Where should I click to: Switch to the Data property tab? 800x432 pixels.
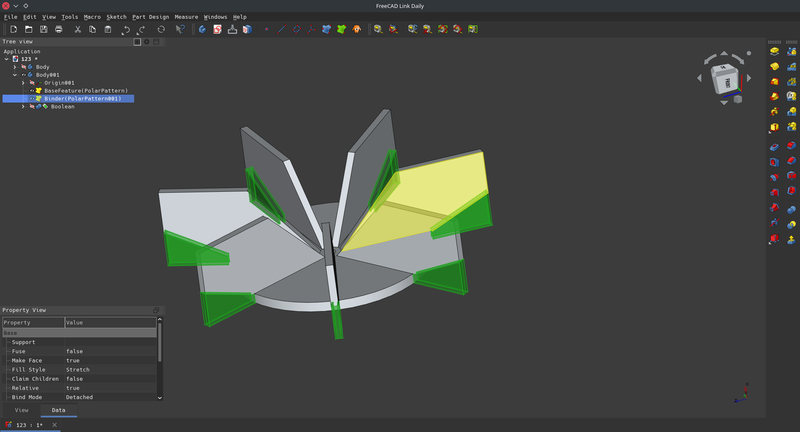point(59,410)
